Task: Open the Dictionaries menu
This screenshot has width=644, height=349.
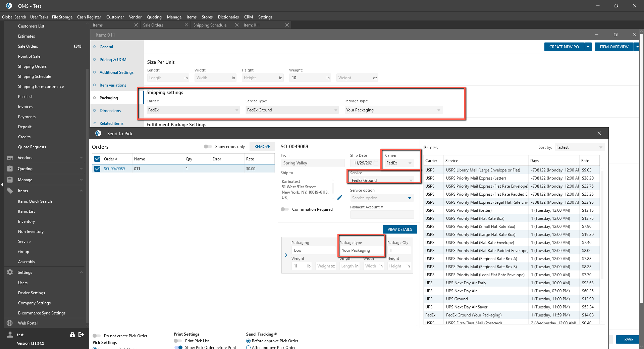Action: (x=228, y=17)
